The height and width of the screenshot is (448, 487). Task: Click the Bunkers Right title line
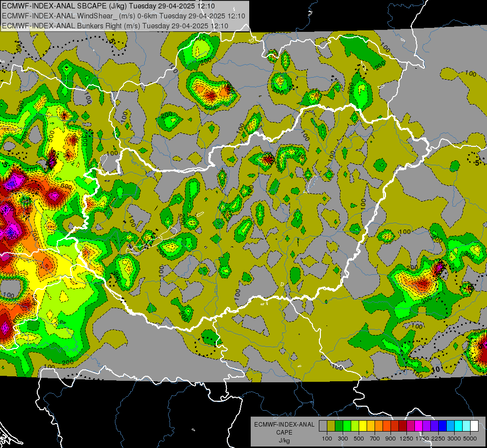115,26
